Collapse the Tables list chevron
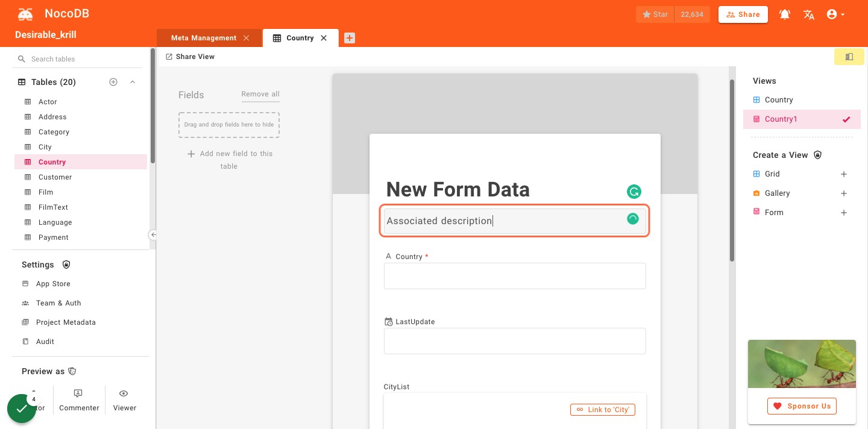This screenshot has height=429, width=868. pyautogui.click(x=133, y=82)
